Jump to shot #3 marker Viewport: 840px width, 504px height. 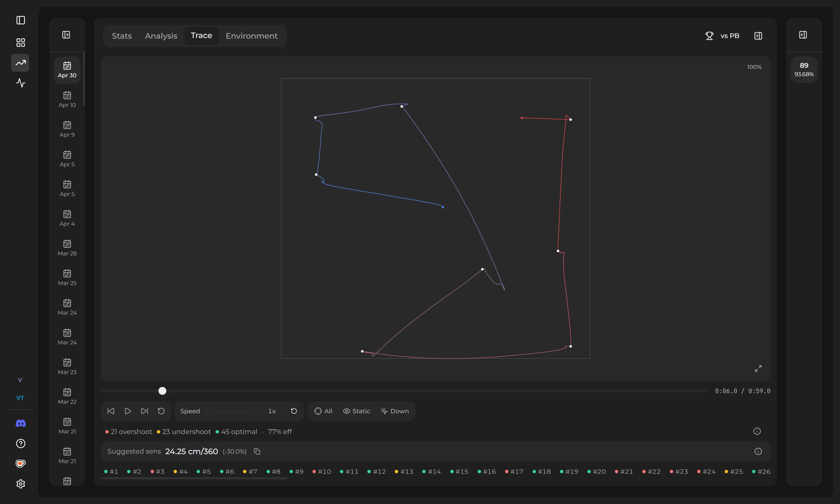pos(158,472)
